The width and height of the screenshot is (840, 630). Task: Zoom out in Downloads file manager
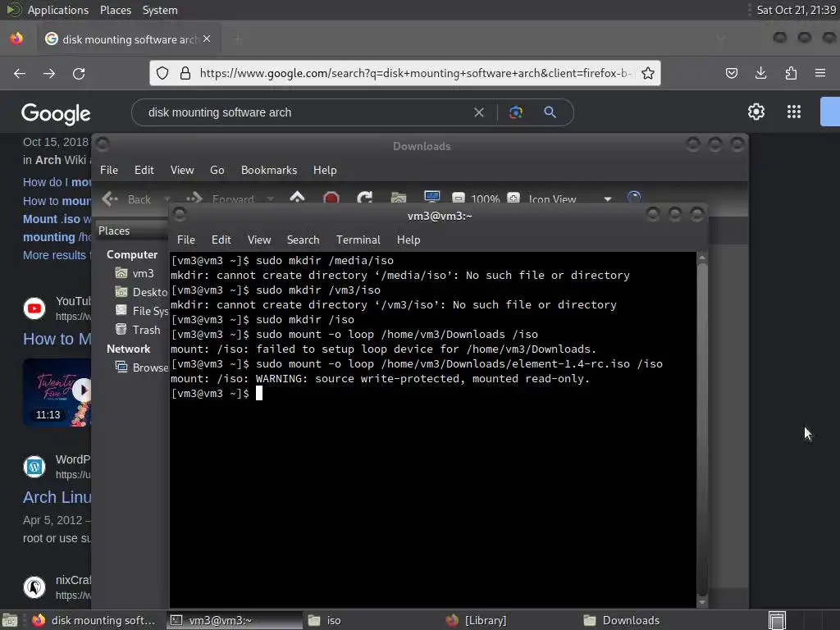click(459, 199)
